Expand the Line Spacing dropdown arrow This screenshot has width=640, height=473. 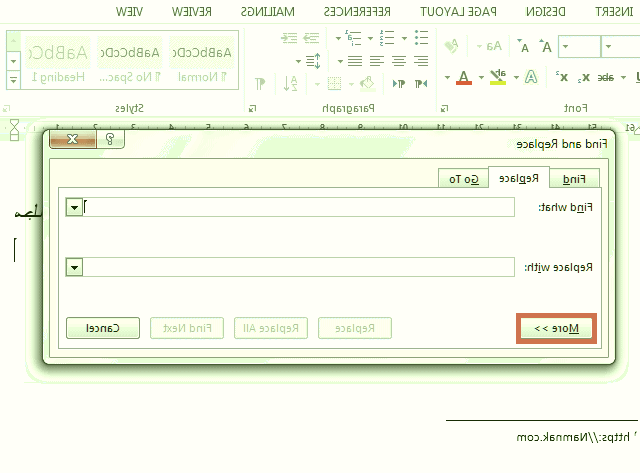point(298,62)
